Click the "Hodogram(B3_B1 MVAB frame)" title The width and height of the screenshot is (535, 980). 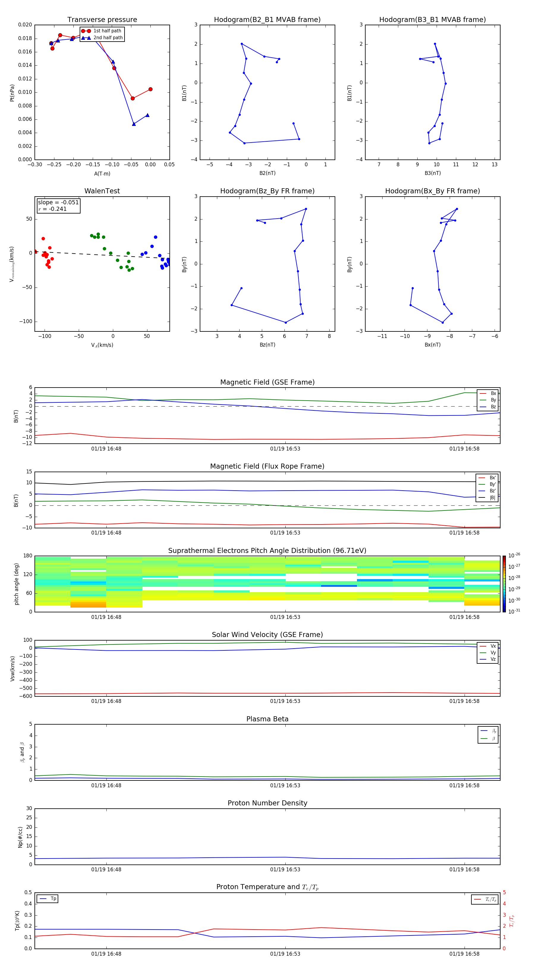(x=432, y=20)
